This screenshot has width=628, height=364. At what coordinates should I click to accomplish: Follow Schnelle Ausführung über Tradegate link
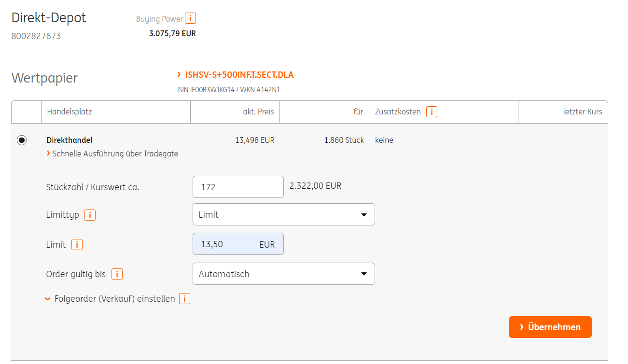(x=115, y=154)
